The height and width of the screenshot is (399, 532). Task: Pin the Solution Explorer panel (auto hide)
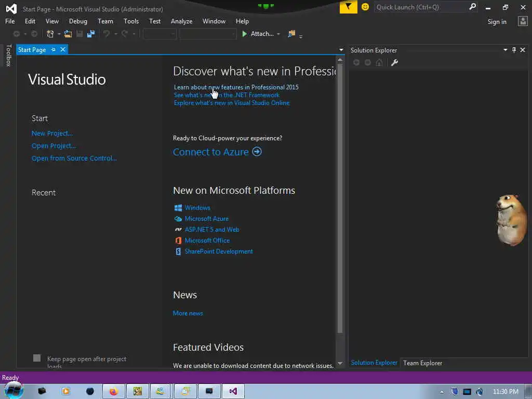click(x=514, y=50)
